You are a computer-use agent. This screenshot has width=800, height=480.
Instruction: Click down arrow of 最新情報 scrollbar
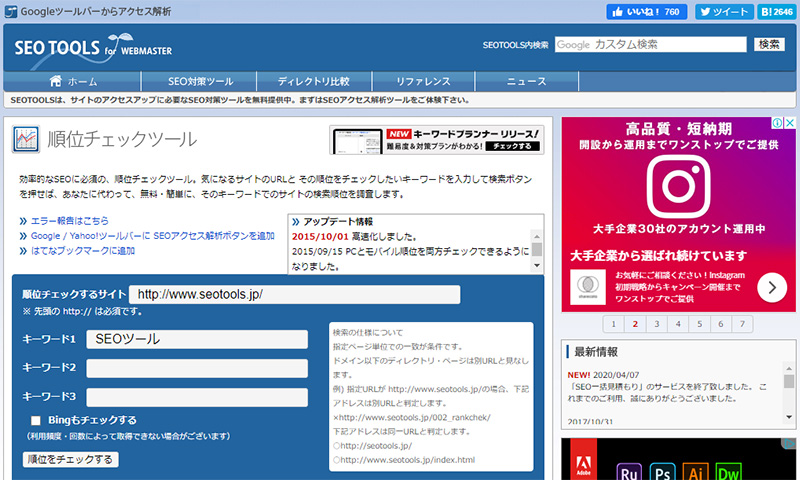point(789,417)
